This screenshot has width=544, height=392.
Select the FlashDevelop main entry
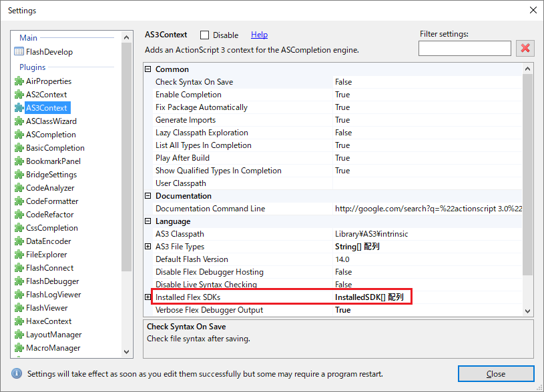point(49,51)
